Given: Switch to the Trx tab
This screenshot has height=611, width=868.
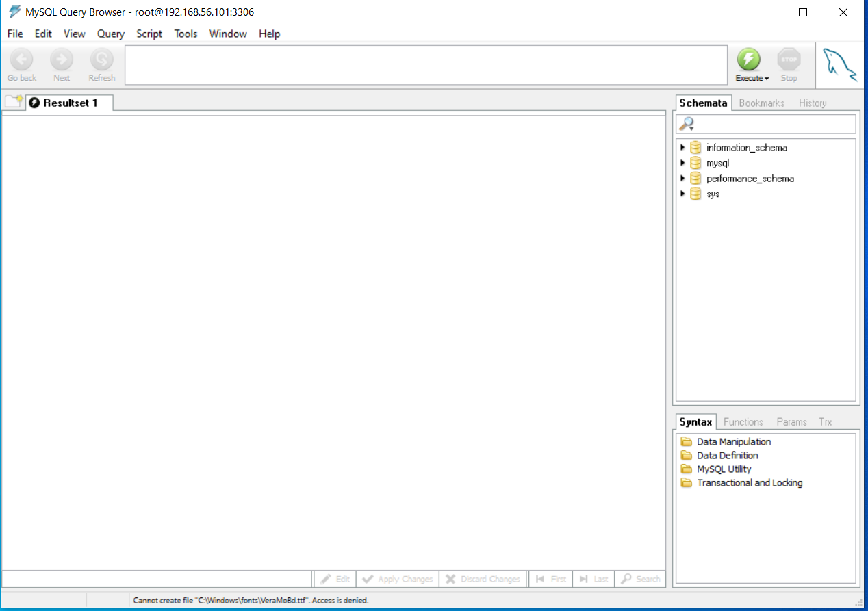Looking at the screenshot, I should pyautogui.click(x=826, y=421).
